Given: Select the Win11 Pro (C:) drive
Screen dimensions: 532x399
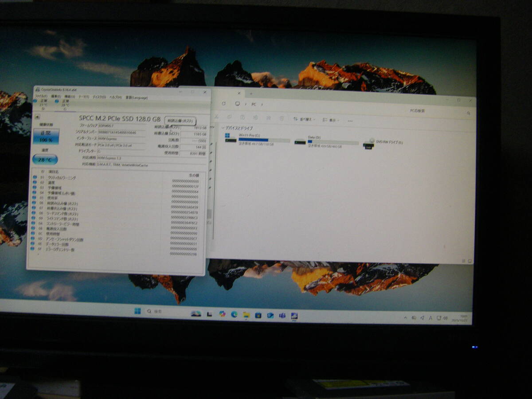Looking at the screenshot, I should click(x=257, y=139).
